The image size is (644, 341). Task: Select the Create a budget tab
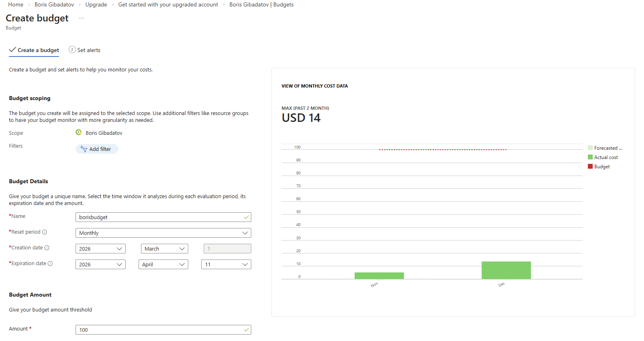(x=38, y=50)
